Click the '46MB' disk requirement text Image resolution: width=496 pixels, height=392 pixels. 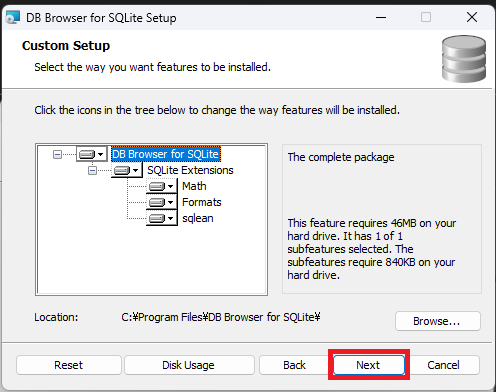[x=404, y=223]
